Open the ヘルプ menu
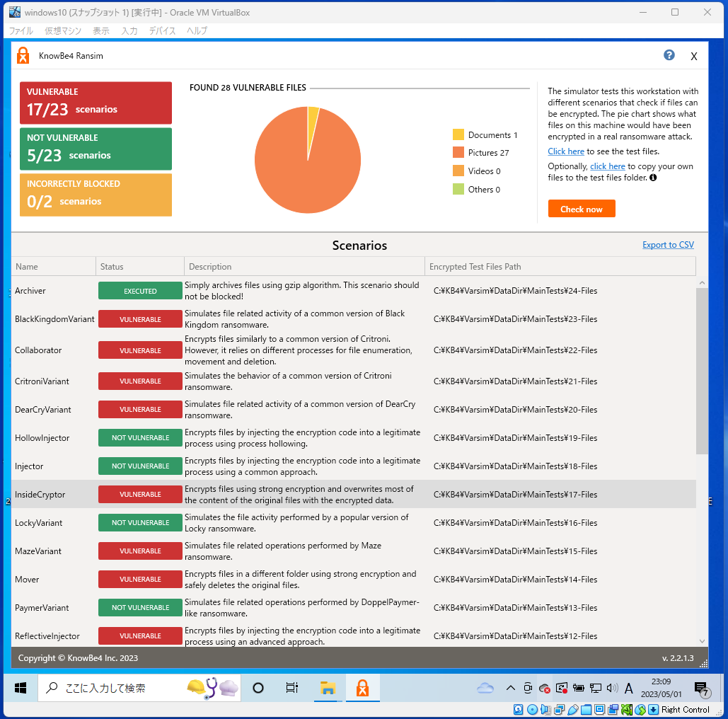728x719 pixels. click(x=197, y=30)
